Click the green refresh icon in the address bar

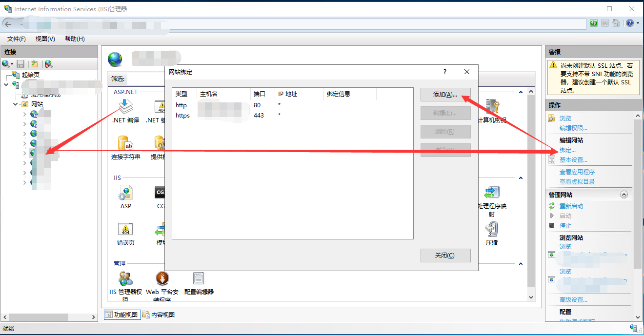(594, 23)
